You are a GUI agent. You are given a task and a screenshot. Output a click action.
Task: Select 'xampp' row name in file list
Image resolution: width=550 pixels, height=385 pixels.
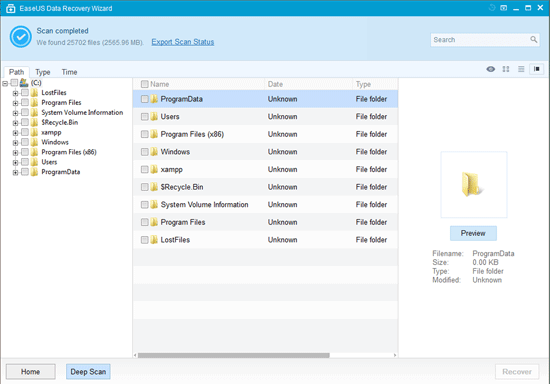171,169
